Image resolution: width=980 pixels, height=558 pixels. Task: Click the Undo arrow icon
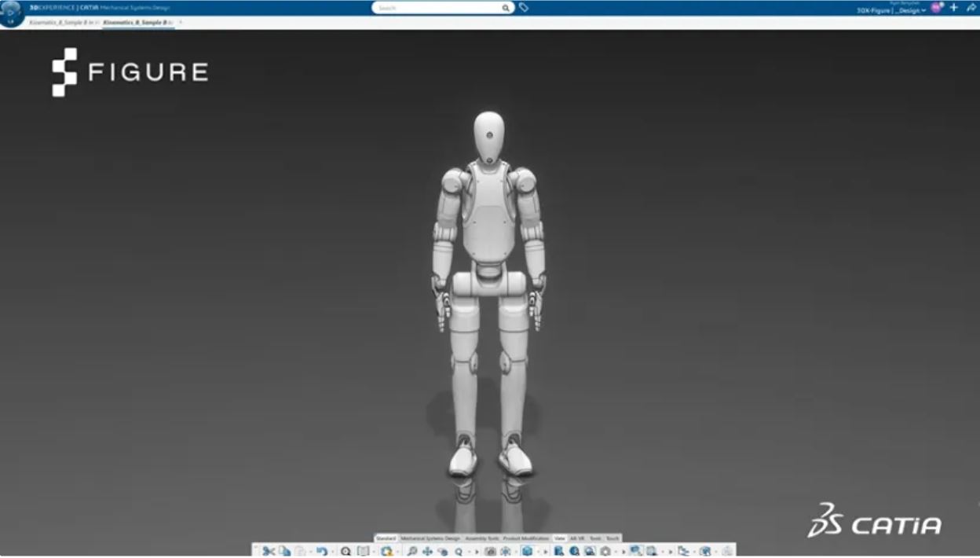pyautogui.click(x=321, y=551)
